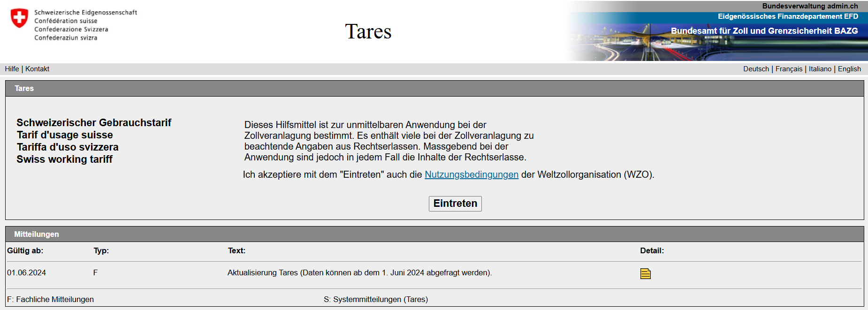Click the 01.06.2024 validity date
The height and width of the screenshot is (310, 868).
pyautogui.click(x=26, y=272)
